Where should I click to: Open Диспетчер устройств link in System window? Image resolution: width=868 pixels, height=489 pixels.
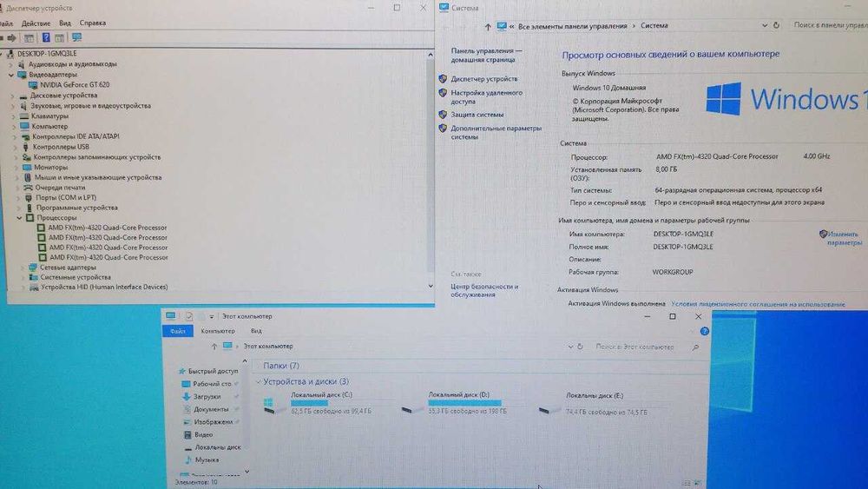483,79
